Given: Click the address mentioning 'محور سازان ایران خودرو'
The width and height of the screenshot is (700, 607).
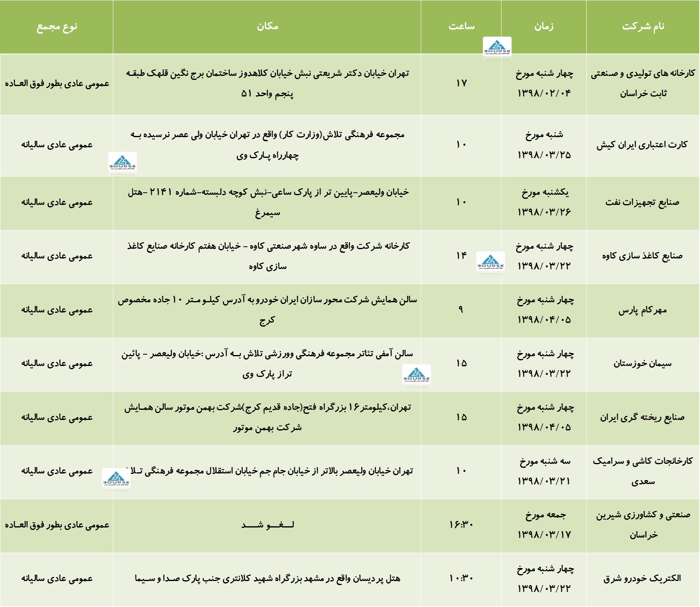Looking at the screenshot, I should [x=267, y=310].
